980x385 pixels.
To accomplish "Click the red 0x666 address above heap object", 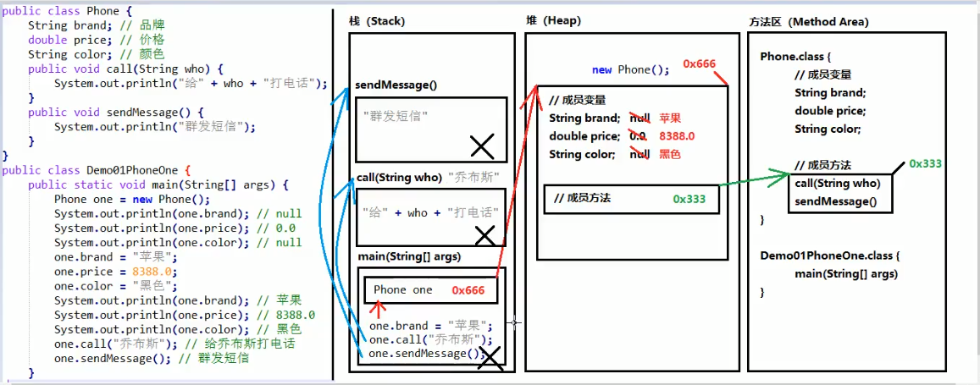I will [699, 63].
